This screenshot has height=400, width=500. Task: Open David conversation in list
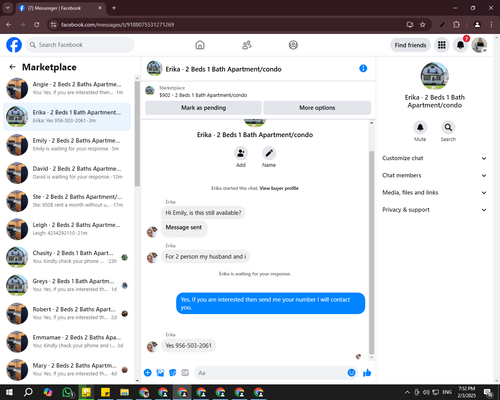click(67, 173)
